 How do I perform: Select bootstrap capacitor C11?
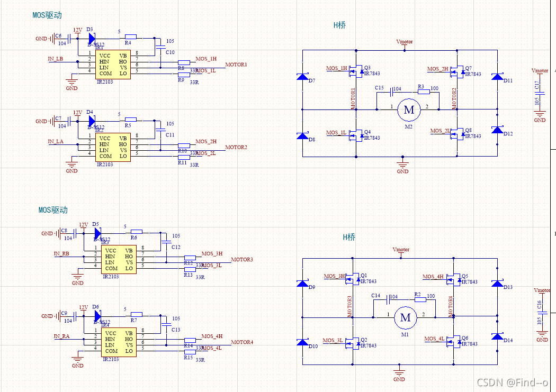point(160,130)
